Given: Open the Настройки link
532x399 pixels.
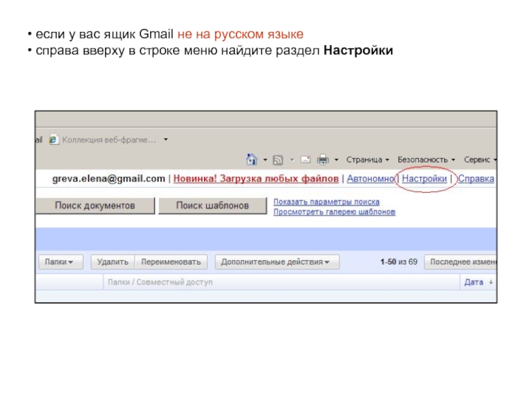Looking at the screenshot, I should tap(424, 179).
